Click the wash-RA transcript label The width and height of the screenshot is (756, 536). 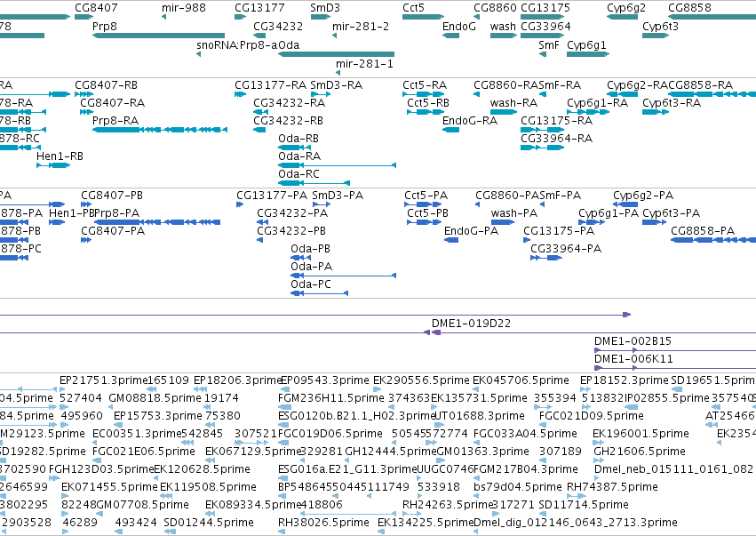514,103
